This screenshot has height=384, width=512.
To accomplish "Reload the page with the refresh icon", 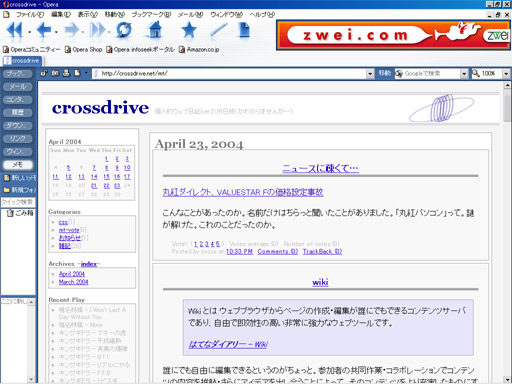I will pyautogui.click(x=124, y=30).
